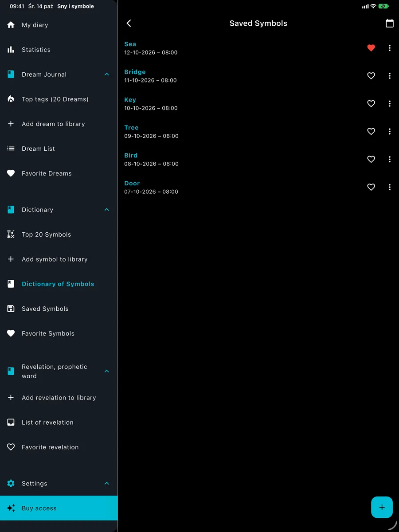This screenshot has height=532, width=399.
Task: Favorite the Bridge symbol heart
Action: coord(371,76)
